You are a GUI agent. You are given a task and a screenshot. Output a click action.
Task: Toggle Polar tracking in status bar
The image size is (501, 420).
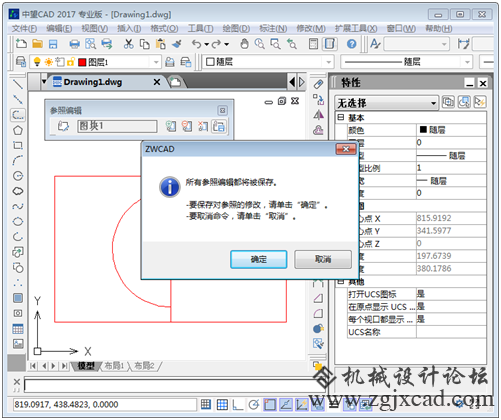[x=254, y=404]
